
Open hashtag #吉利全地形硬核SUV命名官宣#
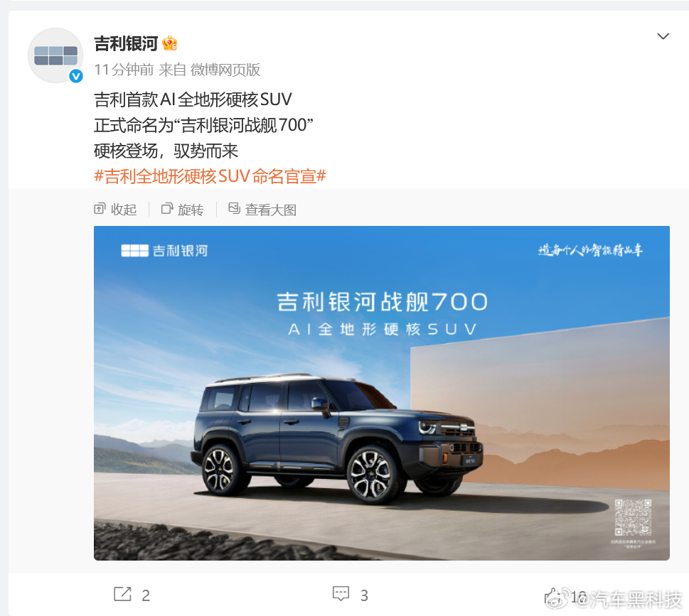tap(210, 176)
